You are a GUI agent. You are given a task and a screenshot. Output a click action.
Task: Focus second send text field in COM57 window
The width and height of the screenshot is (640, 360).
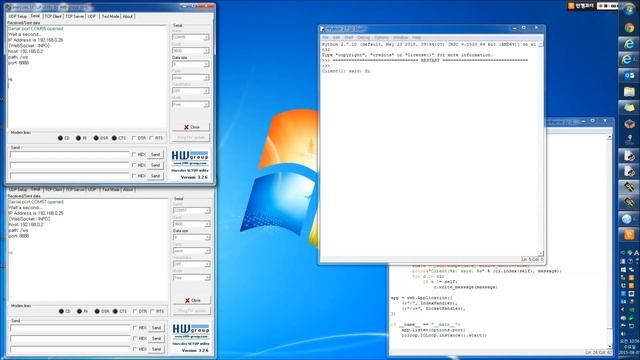[x=70, y=338]
